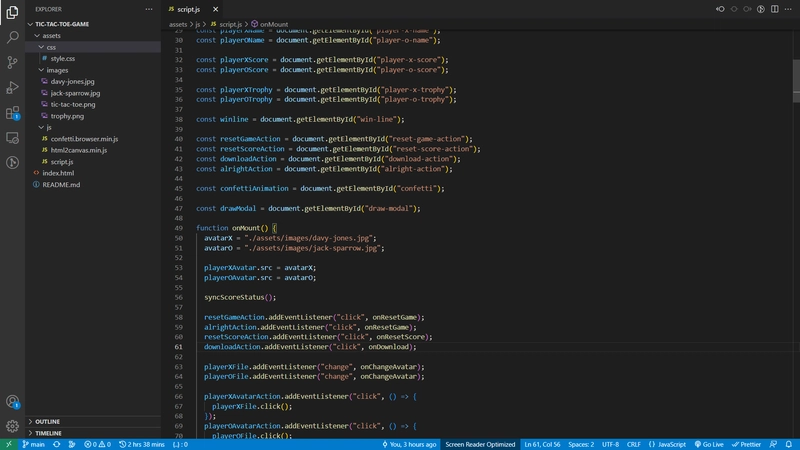Select the JavaScript language mode

667,444
